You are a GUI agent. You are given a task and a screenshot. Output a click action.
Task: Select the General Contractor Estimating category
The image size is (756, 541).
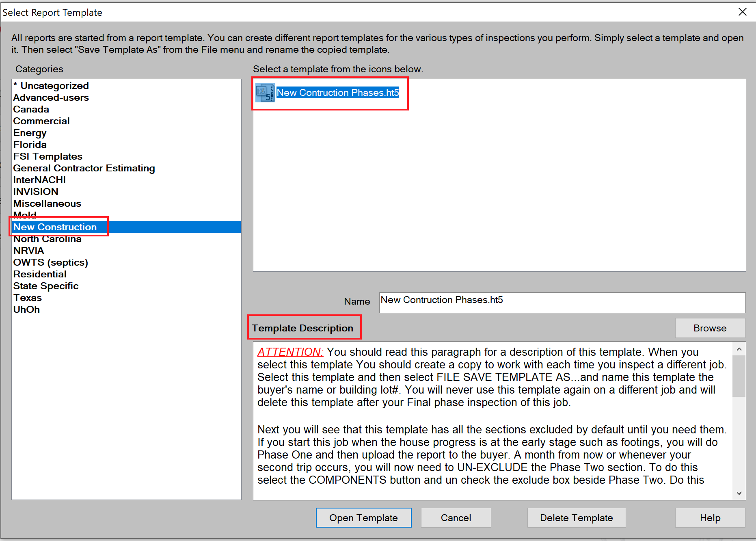(x=84, y=168)
